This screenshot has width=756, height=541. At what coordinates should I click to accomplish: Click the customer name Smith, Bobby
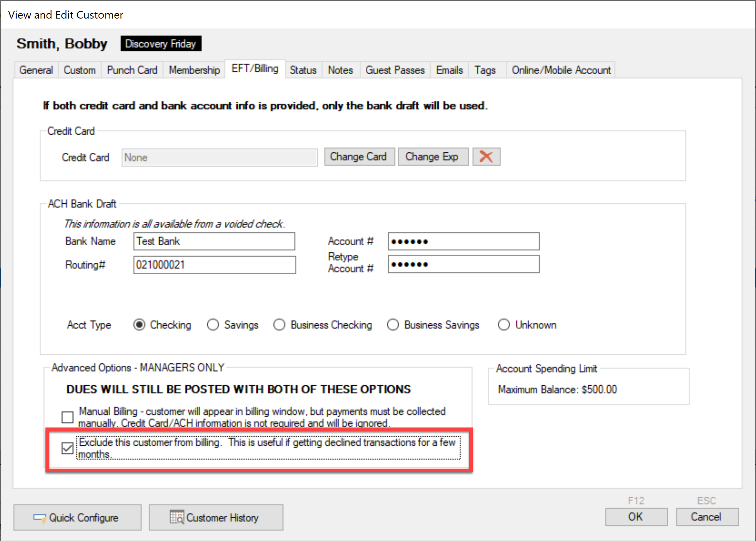62,44
